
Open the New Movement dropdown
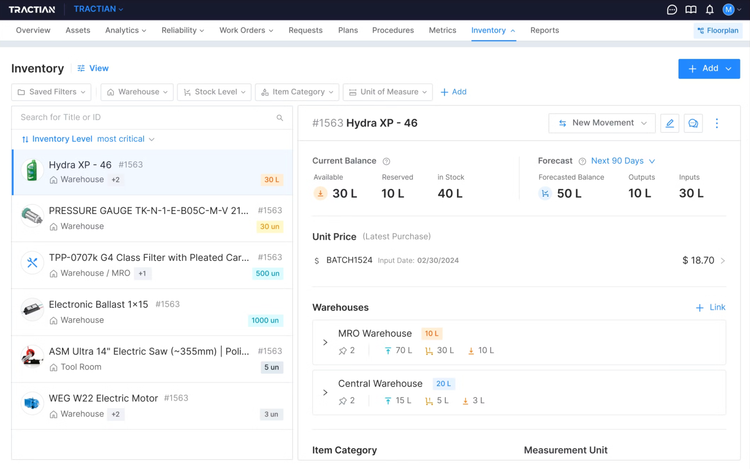[602, 123]
